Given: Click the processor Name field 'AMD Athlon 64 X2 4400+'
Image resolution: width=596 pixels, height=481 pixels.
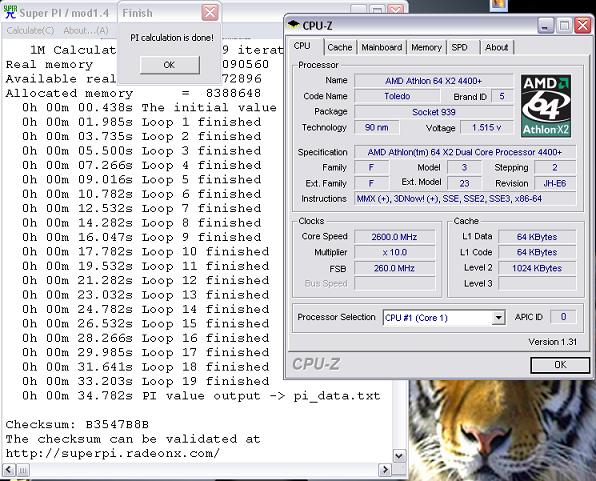Looking at the screenshot, I should (x=433, y=81).
